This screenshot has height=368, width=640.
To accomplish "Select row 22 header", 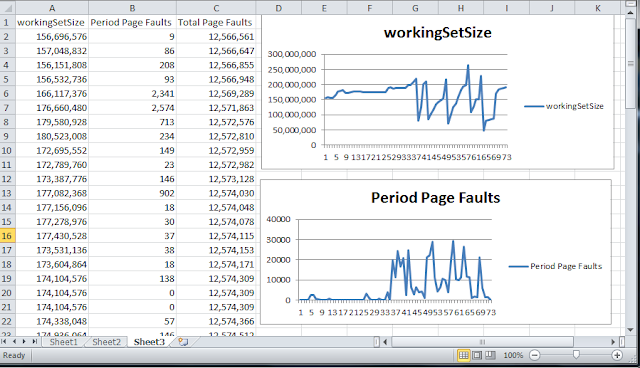I will tap(7, 321).
